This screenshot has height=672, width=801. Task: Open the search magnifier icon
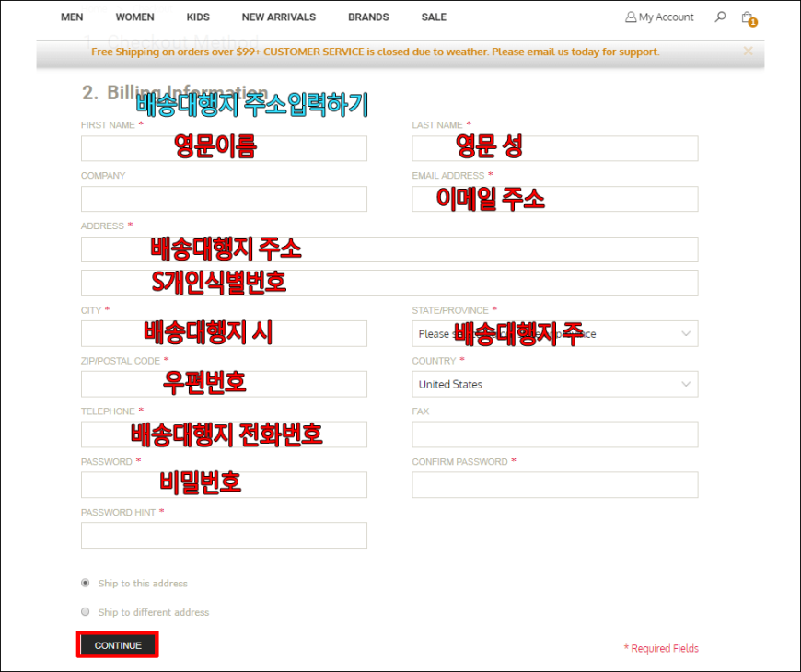point(720,17)
